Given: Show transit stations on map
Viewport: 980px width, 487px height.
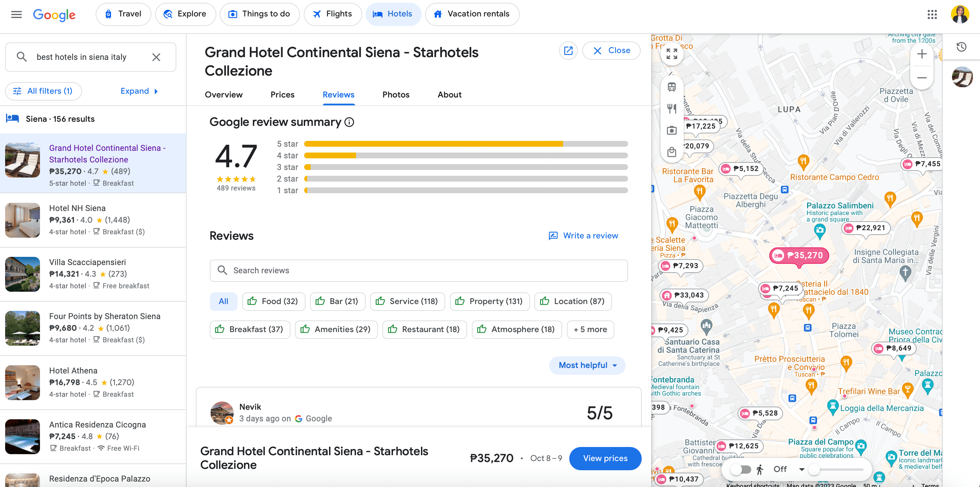Looking at the screenshot, I should tap(671, 87).
